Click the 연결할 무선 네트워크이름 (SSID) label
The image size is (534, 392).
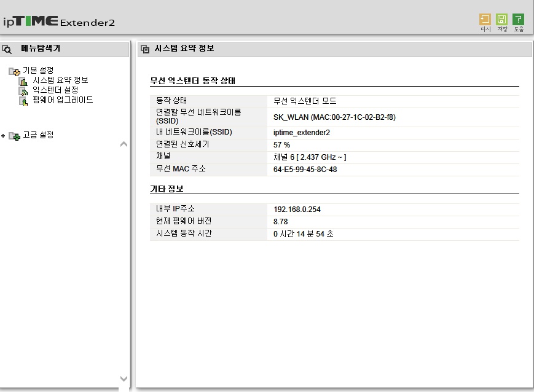tap(198, 117)
